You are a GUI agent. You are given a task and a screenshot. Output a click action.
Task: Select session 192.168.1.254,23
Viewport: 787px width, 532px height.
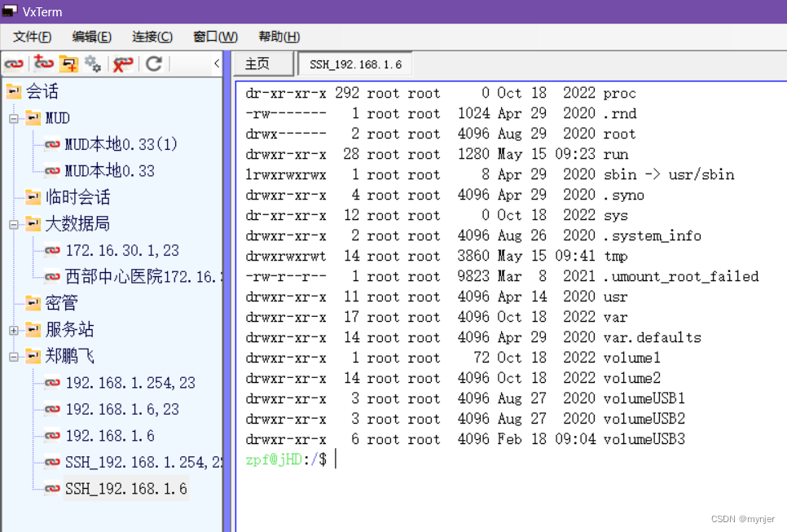(130, 383)
